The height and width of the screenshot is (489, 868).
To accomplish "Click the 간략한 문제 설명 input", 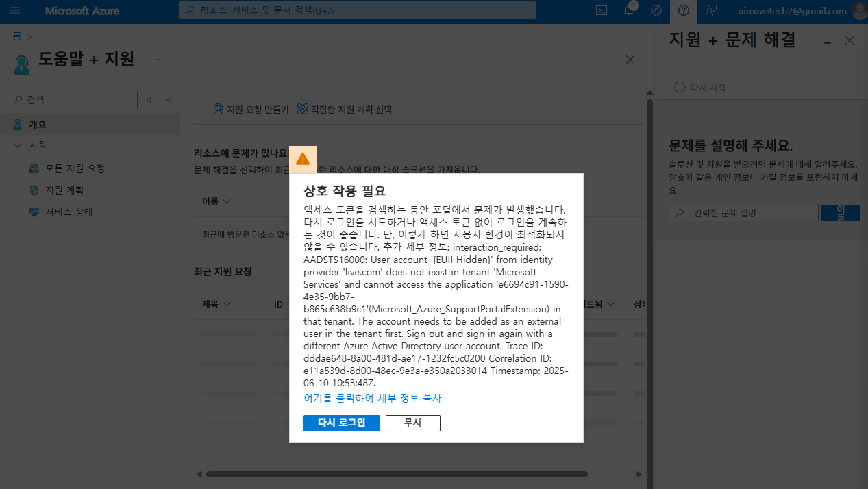I will tap(743, 213).
